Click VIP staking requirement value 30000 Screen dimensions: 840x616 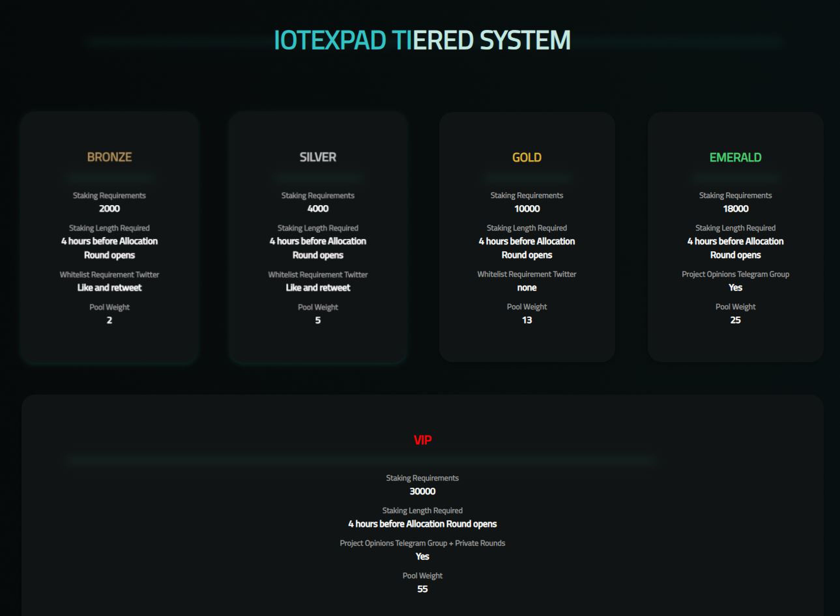click(x=422, y=491)
